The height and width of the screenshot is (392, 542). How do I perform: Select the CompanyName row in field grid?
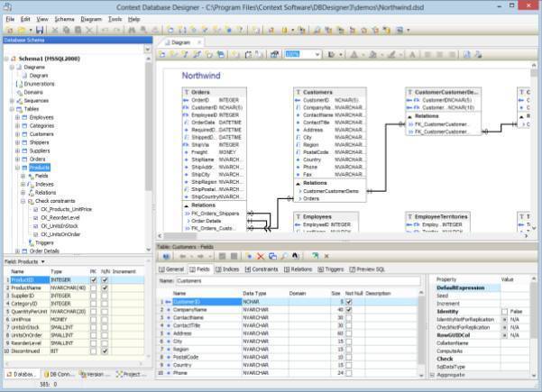coord(289,309)
